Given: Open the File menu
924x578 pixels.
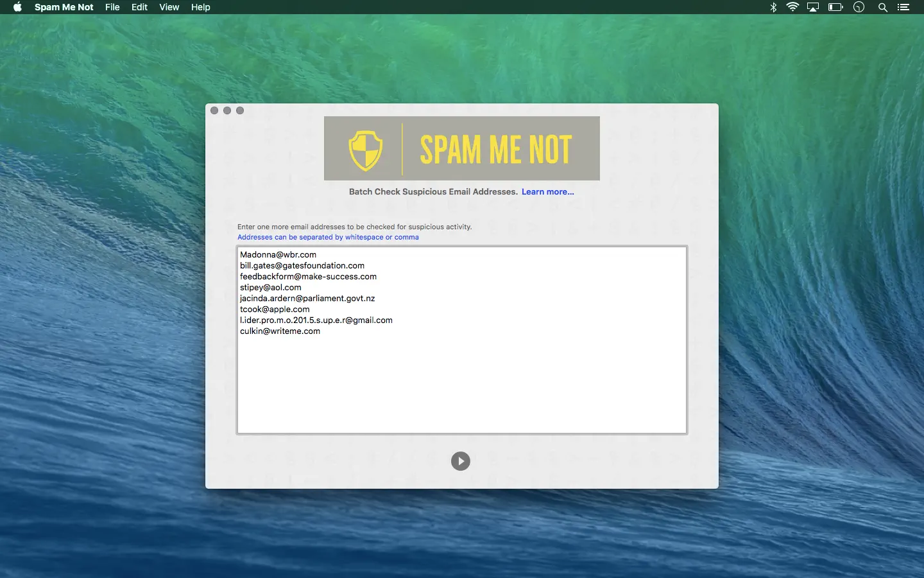Looking at the screenshot, I should [112, 7].
